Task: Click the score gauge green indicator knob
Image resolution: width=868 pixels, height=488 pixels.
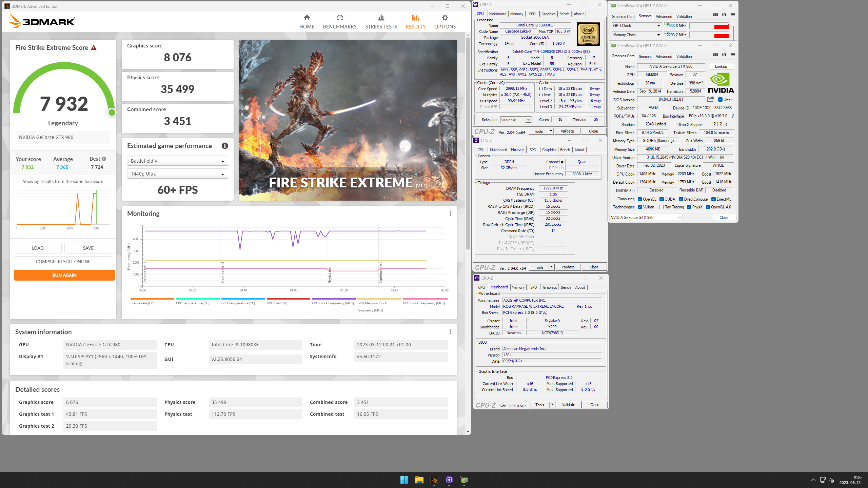Action: 112,113
